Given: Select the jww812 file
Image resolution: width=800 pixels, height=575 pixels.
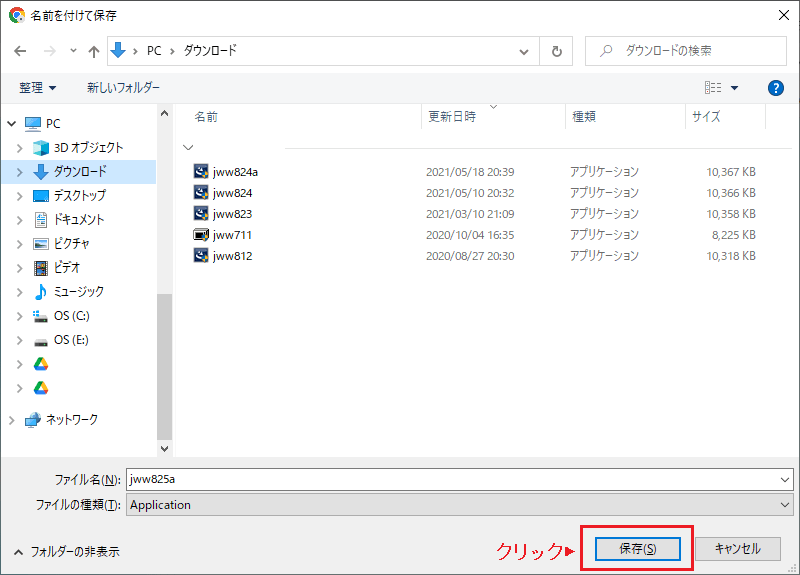Looking at the screenshot, I should 233,256.
